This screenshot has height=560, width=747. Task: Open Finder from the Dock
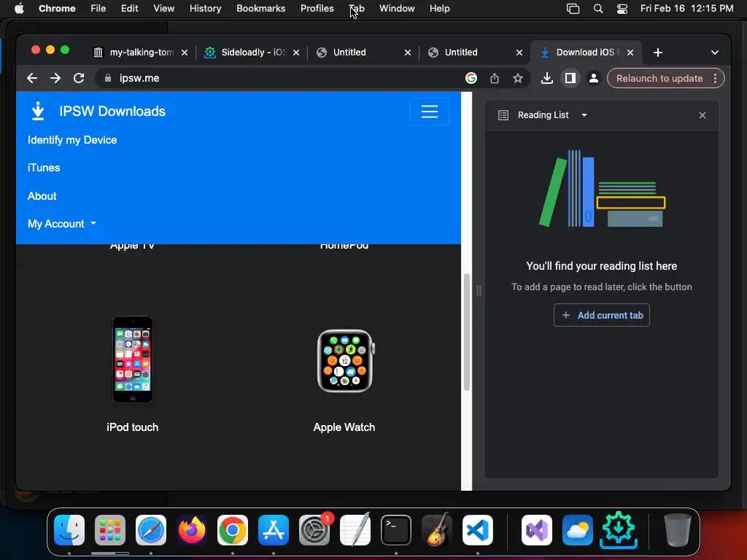(x=69, y=530)
